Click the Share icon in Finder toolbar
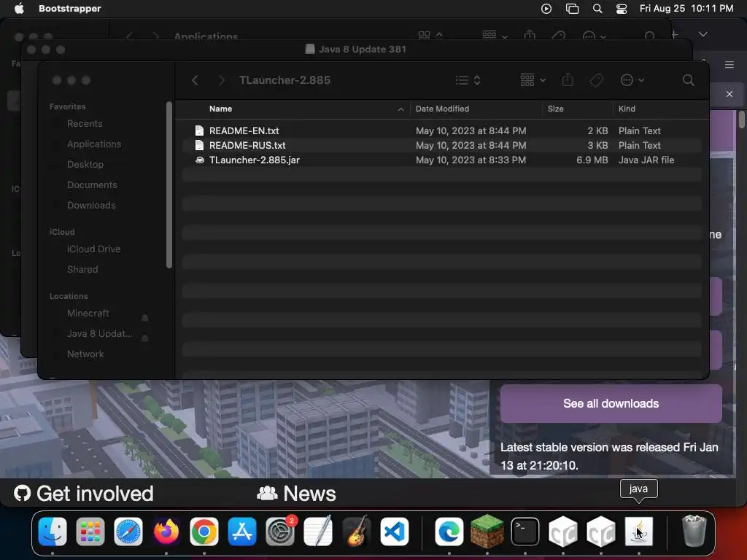This screenshot has height=560, width=747. click(568, 79)
